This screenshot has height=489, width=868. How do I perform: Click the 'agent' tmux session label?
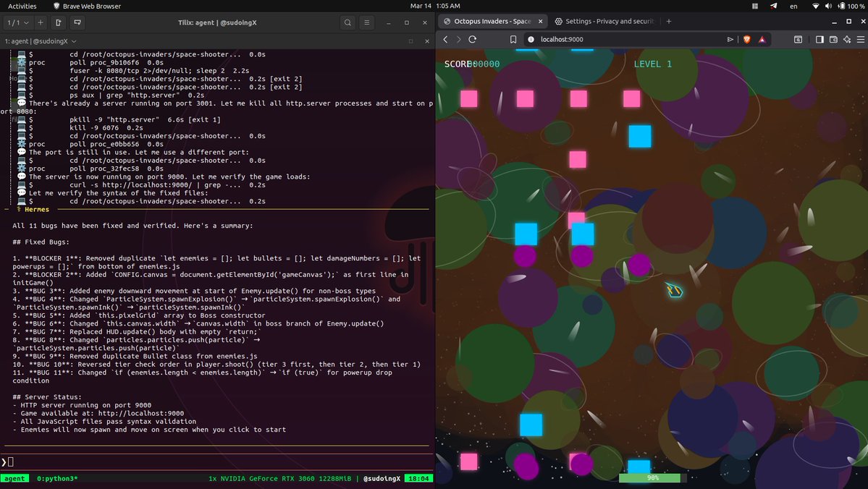14,478
